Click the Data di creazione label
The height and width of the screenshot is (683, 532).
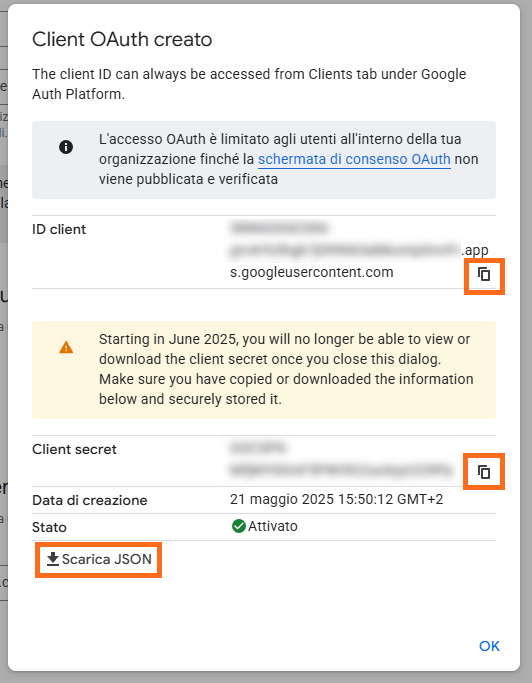coord(90,500)
